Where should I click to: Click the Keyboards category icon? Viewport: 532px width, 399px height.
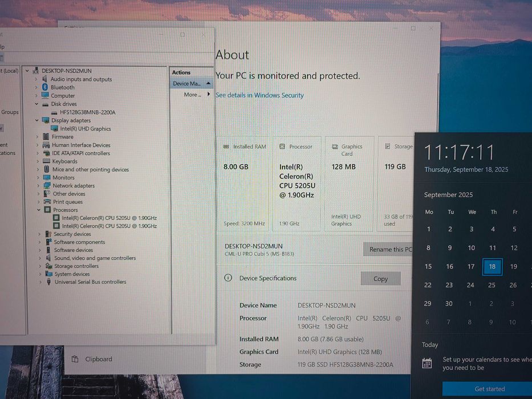47,161
